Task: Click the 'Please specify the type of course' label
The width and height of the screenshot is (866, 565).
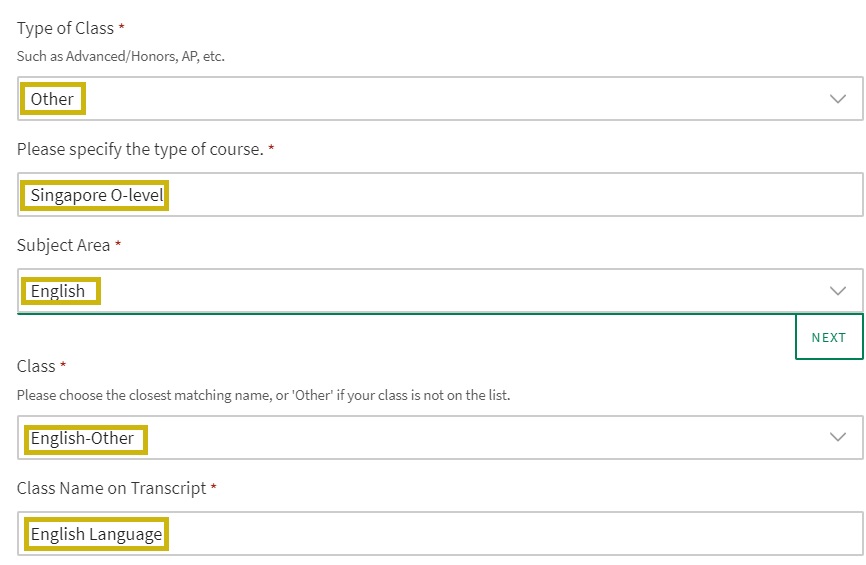Action: click(140, 149)
